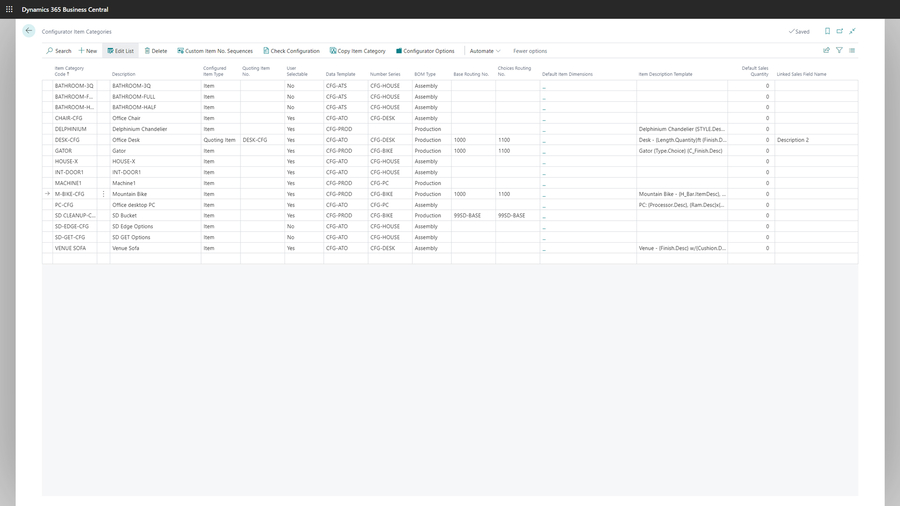The image size is (900, 506).
Task: Click the list view layout icon
Action: (x=852, y=50)
